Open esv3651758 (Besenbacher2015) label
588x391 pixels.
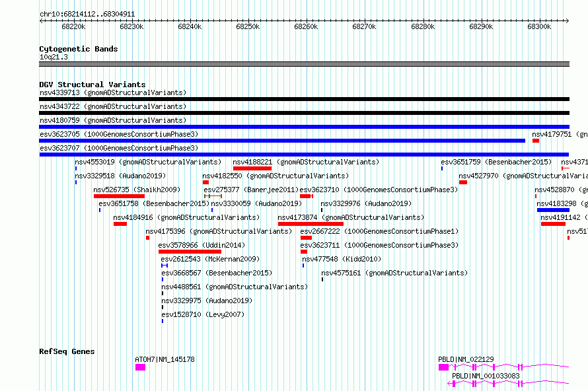[154, 203]
